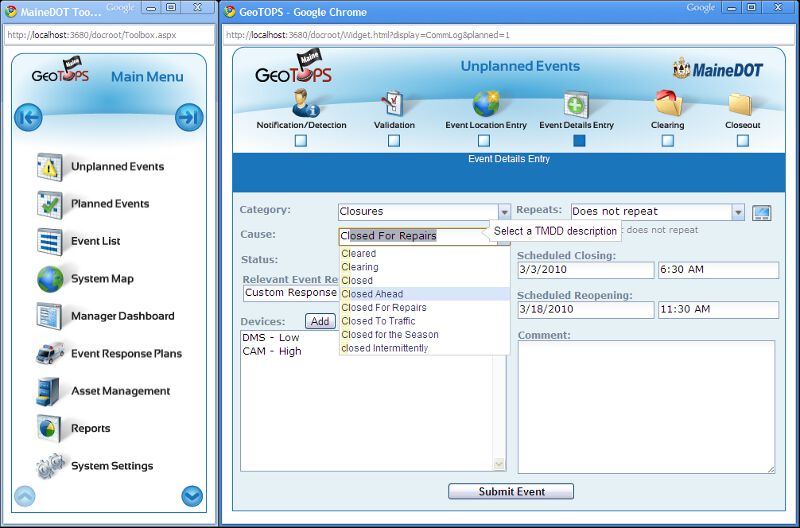This screenshot has width=800, height=528.
Task: Choose closed Intermittently option
Action: (x=424, y=348)
